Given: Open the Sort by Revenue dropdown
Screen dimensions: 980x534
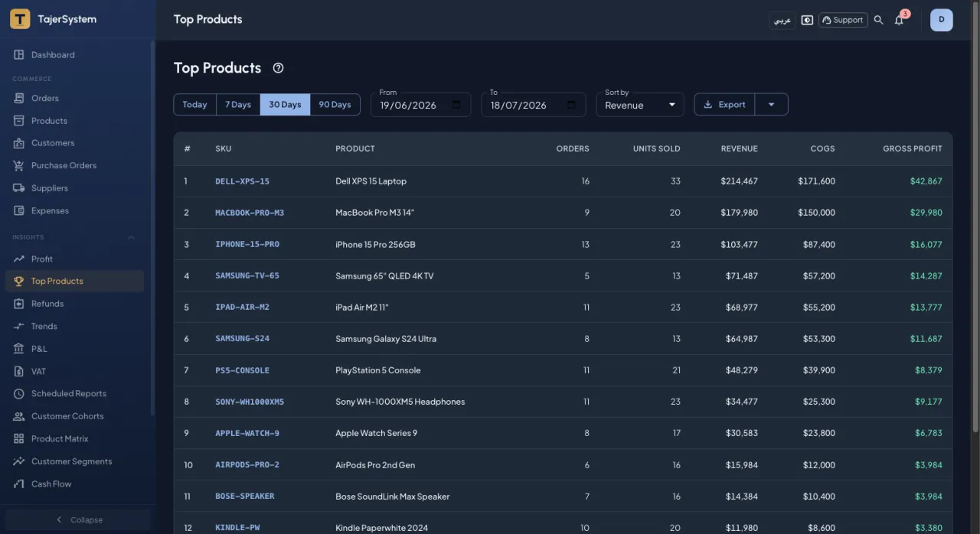Looking at the screenshot, I should coord(640,105).
